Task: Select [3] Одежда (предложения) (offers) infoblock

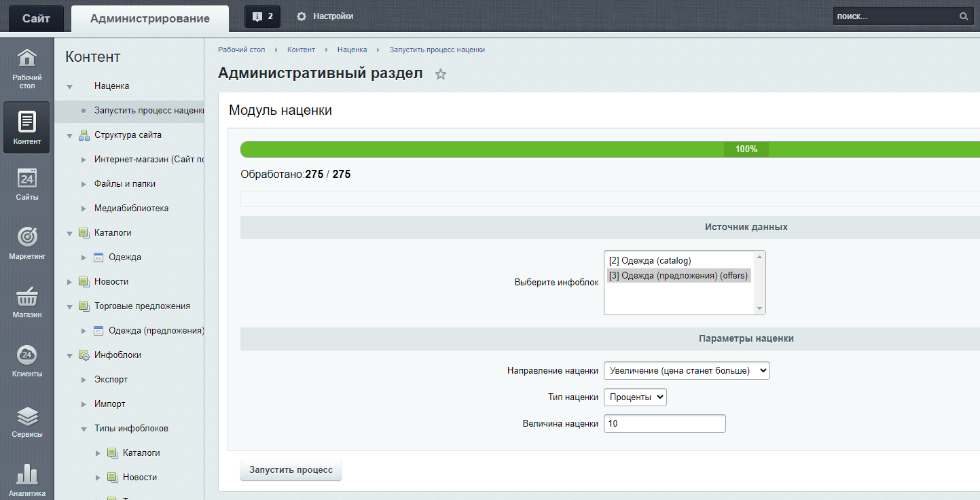Action: pyautogui.click(x=679, y=275)
